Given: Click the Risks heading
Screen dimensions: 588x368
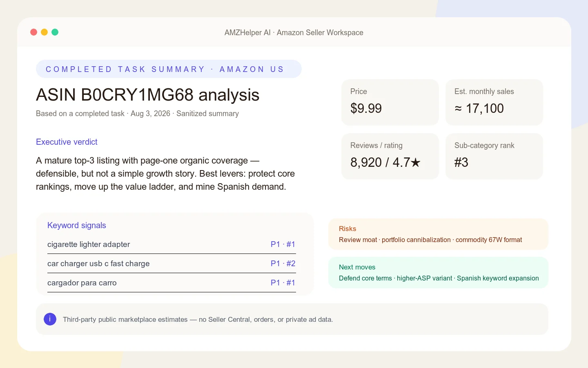Looking at the screenshot, I should coord(347,229).
